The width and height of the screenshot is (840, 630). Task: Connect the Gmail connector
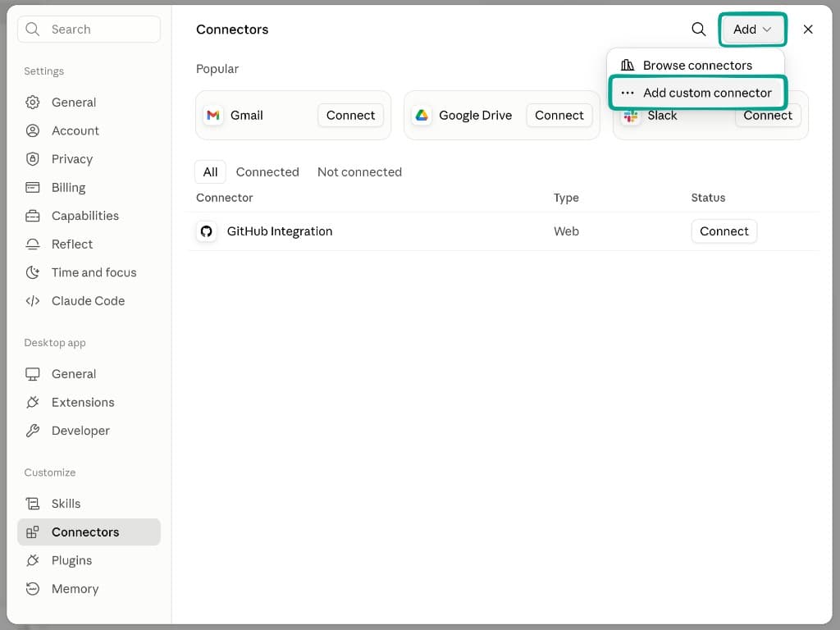point(350,115)
